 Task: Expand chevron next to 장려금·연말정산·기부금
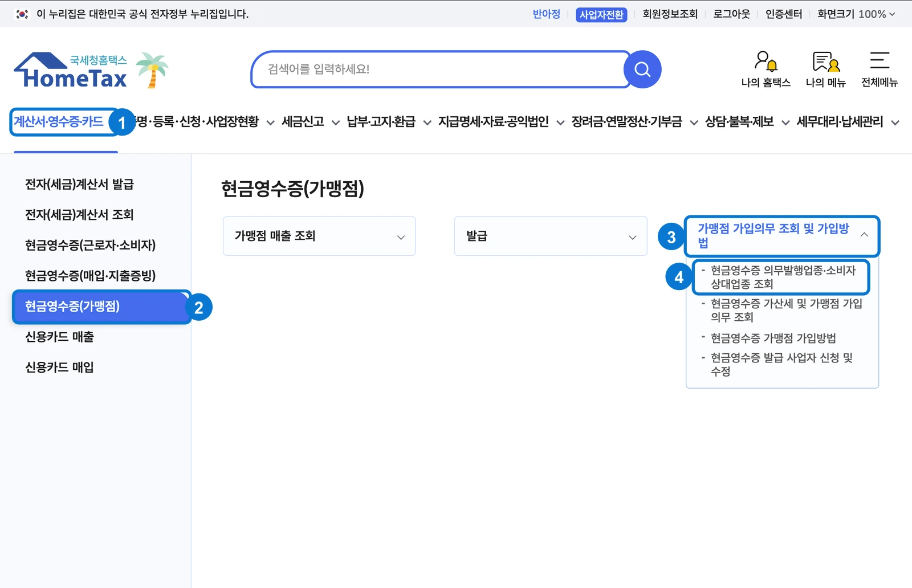point(694,122)
